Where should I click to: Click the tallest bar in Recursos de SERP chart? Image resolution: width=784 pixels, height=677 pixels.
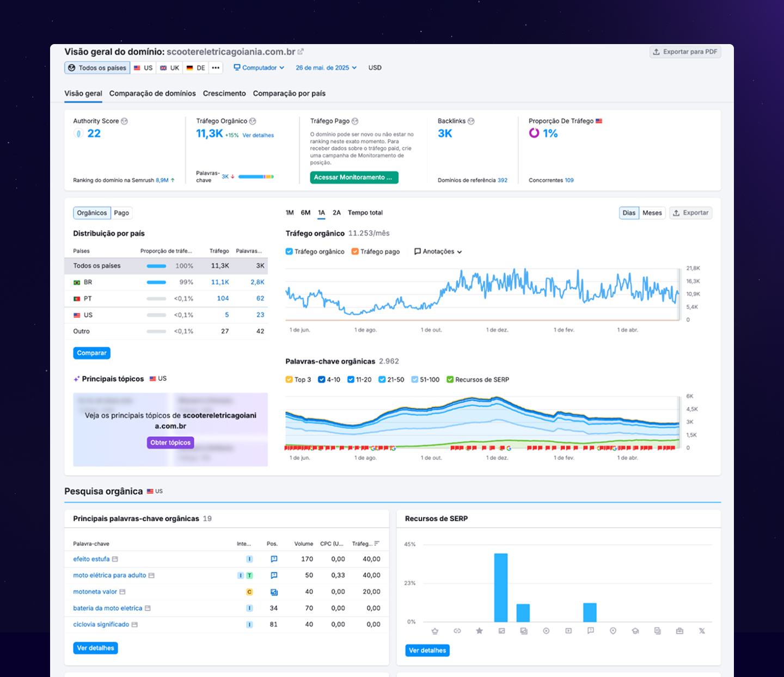[x=501, y=588]
